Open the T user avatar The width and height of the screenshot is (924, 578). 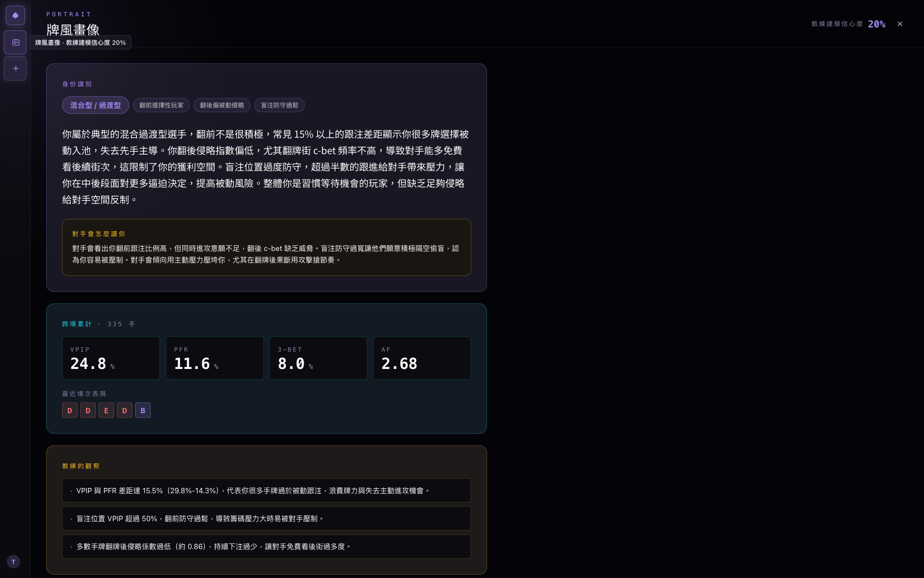pos(13,562)
